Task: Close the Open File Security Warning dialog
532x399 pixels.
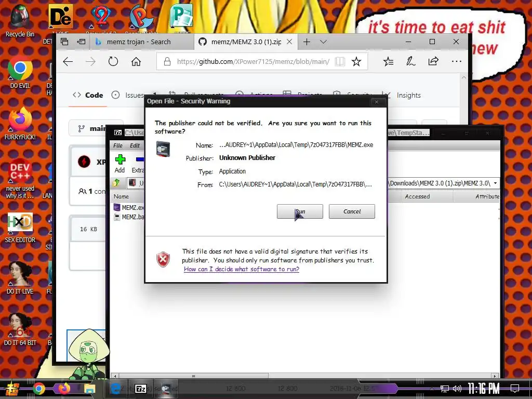Action: (376, 102)
